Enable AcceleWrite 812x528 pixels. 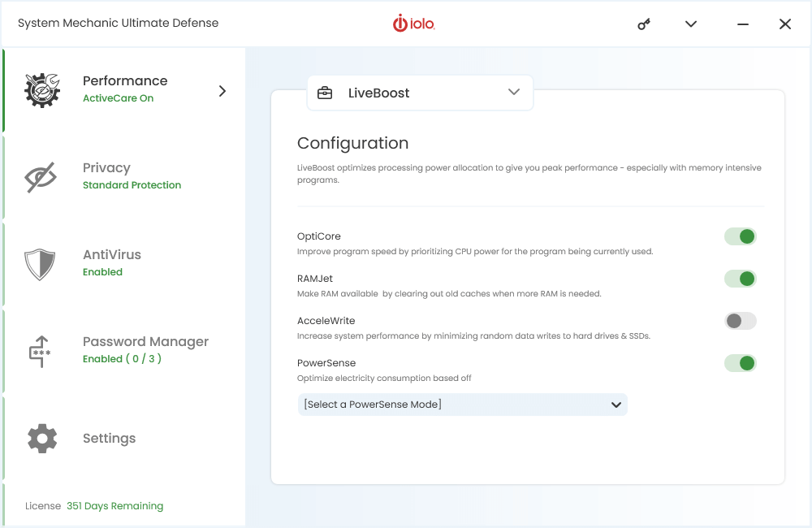(740, 320)
